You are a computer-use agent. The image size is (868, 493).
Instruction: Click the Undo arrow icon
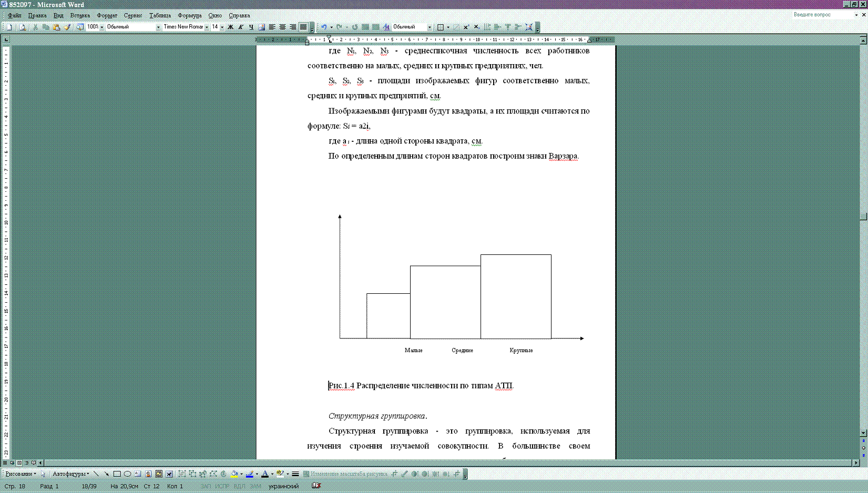(x=324, y=27)
